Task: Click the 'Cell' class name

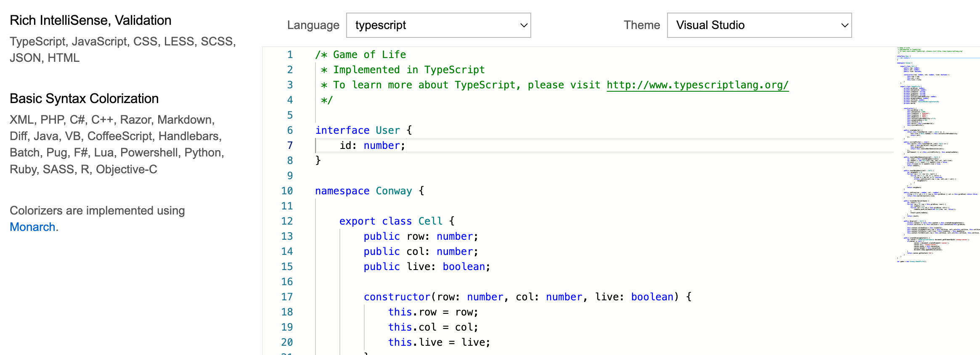Action: [x=430, y=221]
